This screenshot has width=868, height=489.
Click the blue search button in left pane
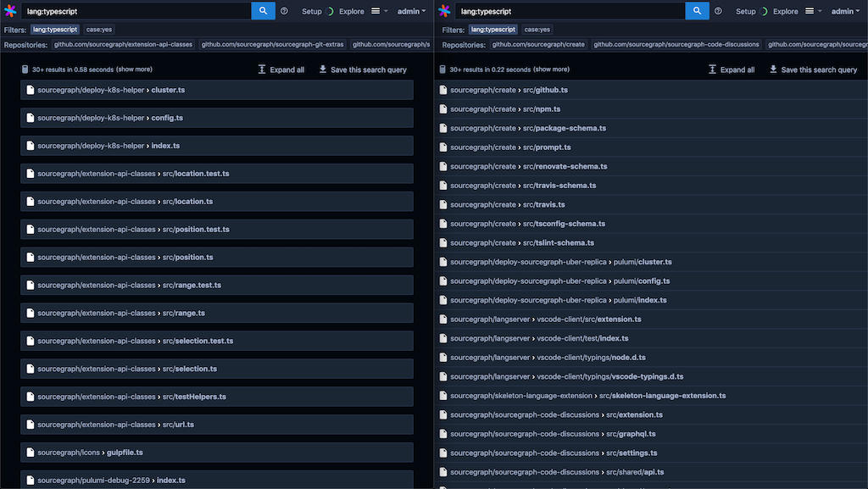coord(263,10)
